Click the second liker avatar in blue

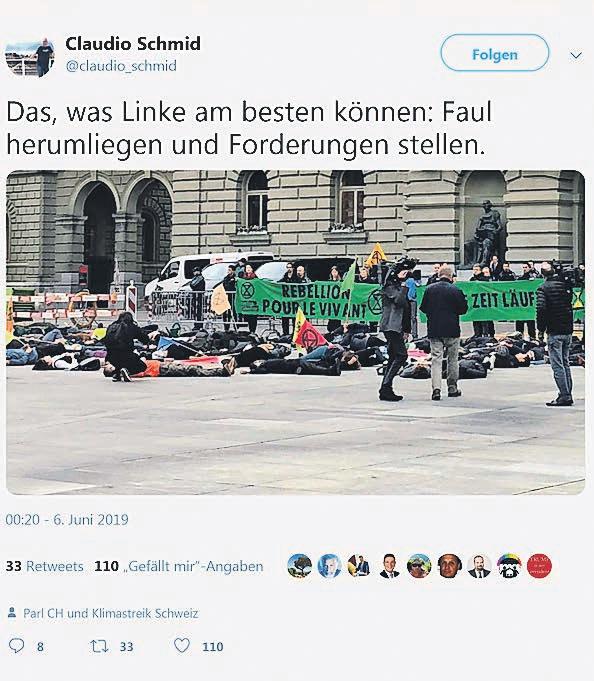click(330, 566)
